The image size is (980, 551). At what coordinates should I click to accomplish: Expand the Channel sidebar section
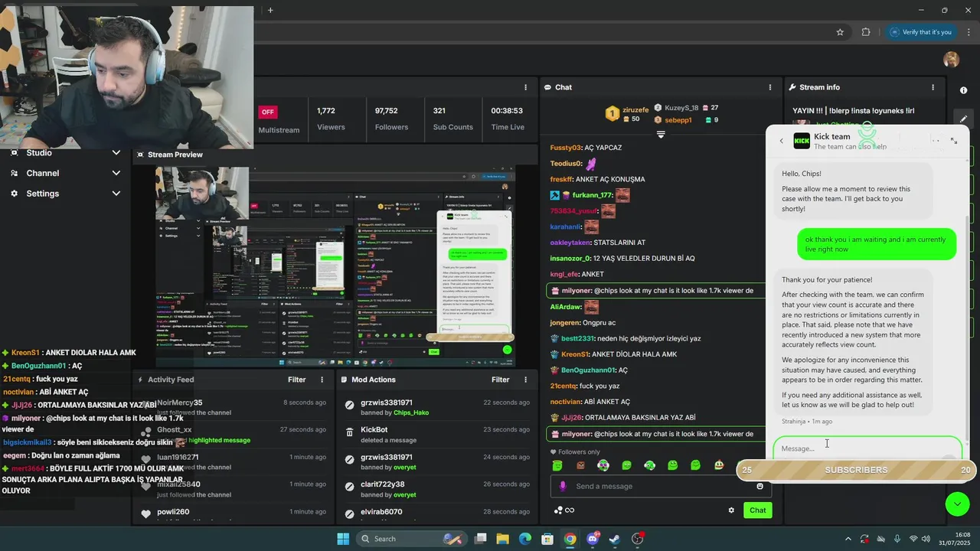coord(116,173)
